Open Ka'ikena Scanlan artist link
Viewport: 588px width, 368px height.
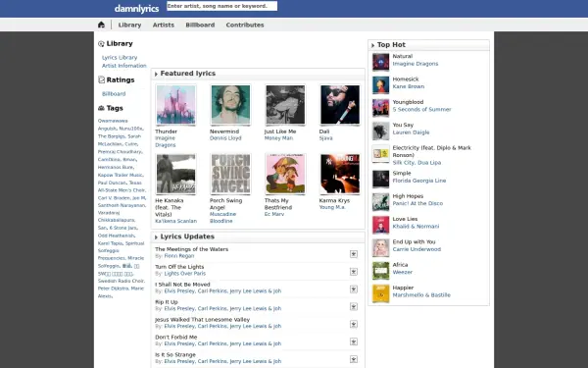tap(175, 221)
